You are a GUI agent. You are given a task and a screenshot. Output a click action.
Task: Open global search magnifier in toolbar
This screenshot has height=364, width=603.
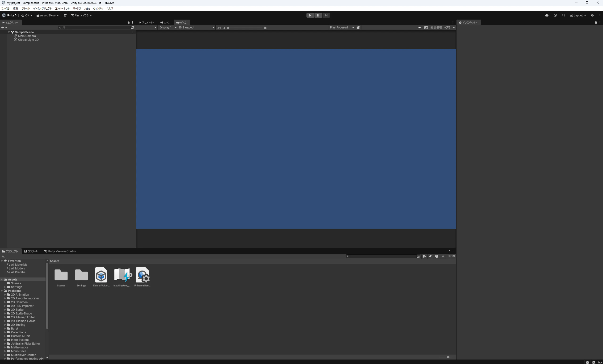tap(564, 15)
